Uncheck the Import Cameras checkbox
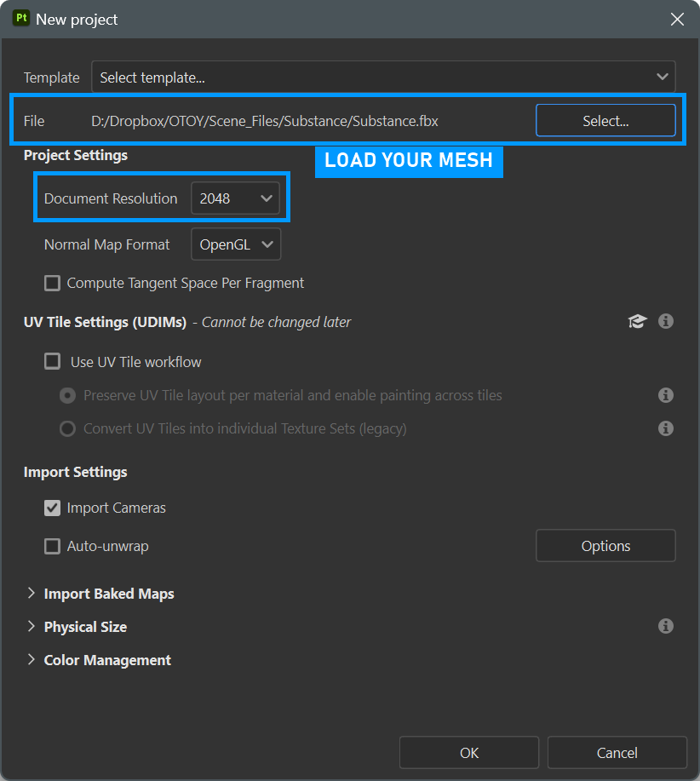The image size is (700, 781). 53,508
